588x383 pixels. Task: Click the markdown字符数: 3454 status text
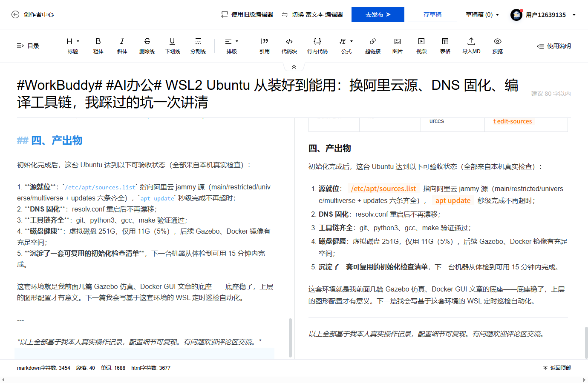[x=43, y=368]
